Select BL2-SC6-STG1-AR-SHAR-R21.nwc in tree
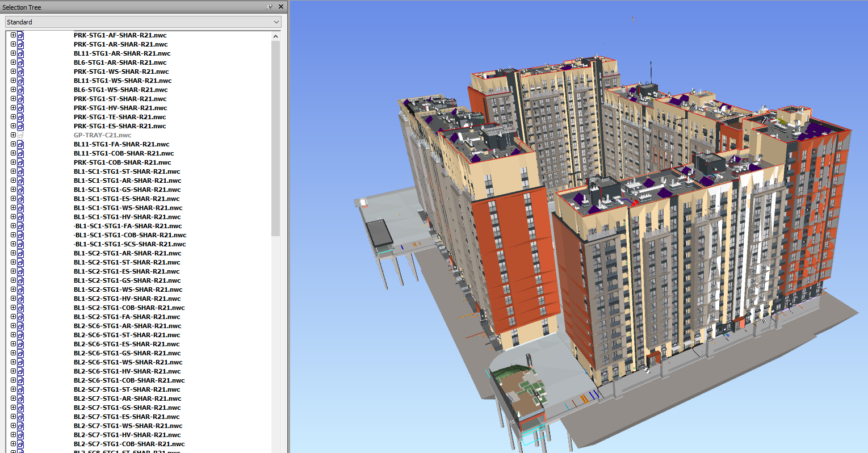The height and width of the screenshot is (453, 868). [127, 326]
